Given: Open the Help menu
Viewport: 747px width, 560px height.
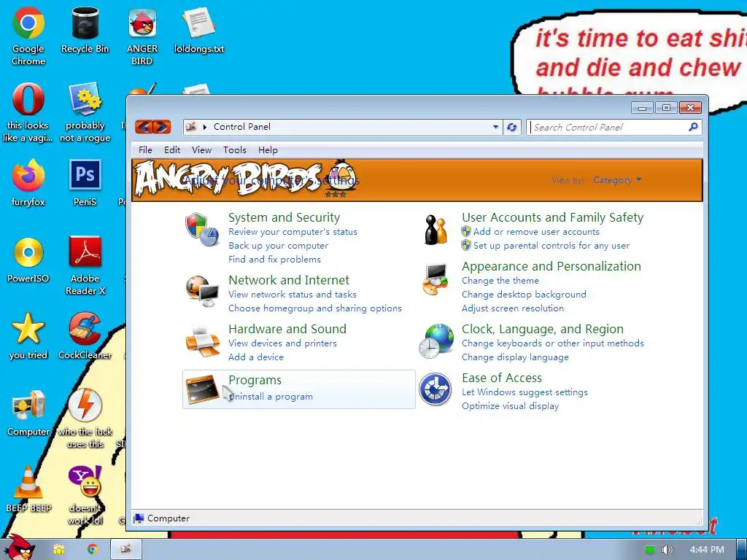Looking at the screenshot, I should 268,150.
